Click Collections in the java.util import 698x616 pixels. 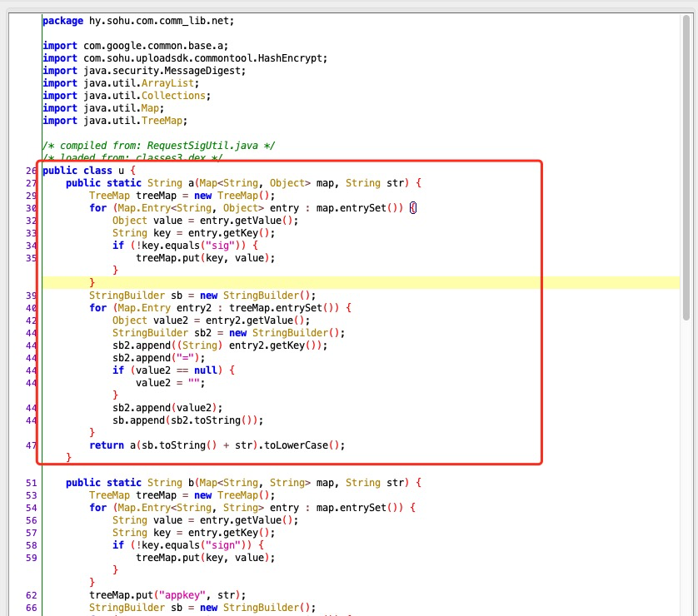point(173,96)
